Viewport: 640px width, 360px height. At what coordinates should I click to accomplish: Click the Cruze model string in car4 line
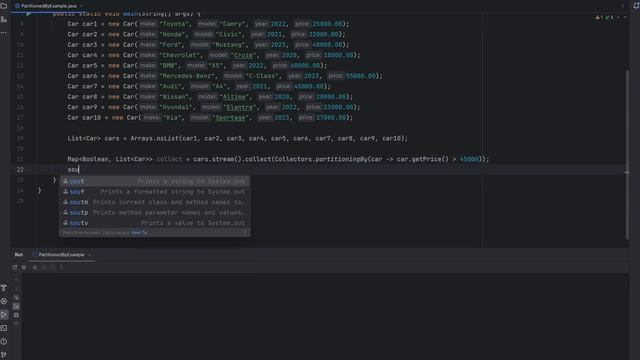pos(244,55)
